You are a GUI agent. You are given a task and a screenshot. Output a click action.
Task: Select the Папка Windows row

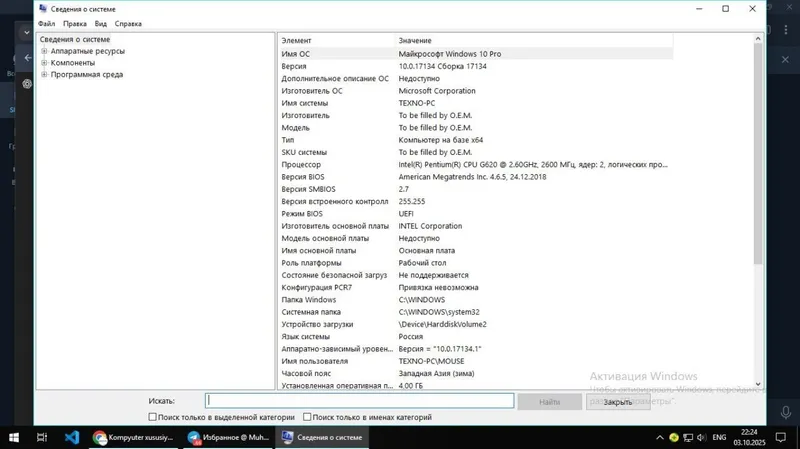click(x=476, y=300)
